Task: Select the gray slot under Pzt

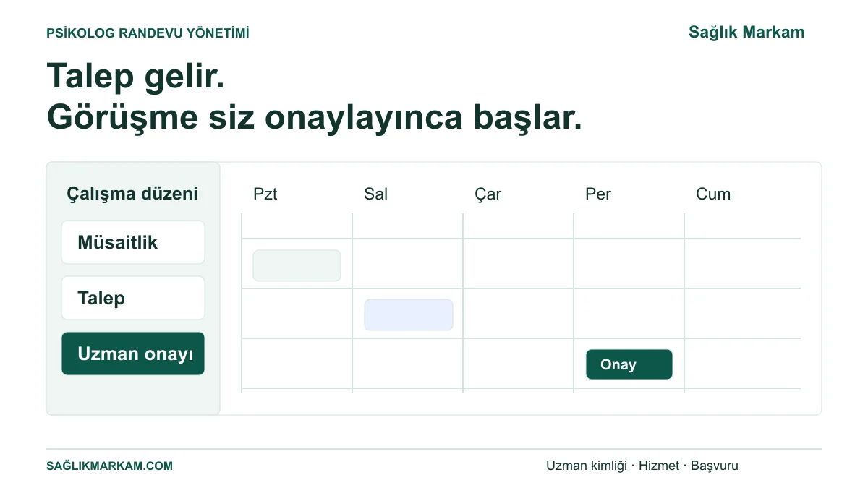Action: tap(297, 265)
